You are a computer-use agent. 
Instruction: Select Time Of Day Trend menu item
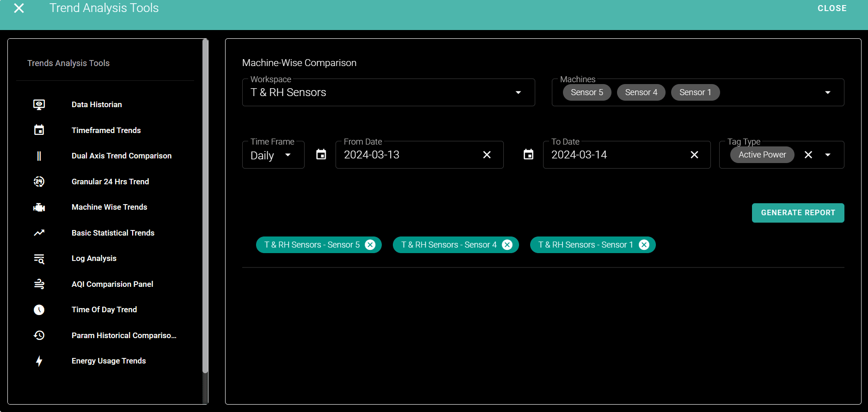coord(104,309)
